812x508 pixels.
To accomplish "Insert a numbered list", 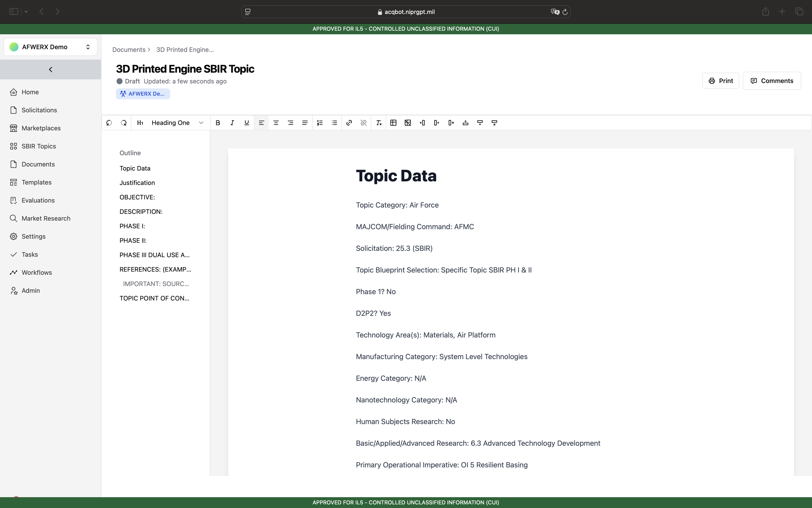I will click(x=320, y=123).
